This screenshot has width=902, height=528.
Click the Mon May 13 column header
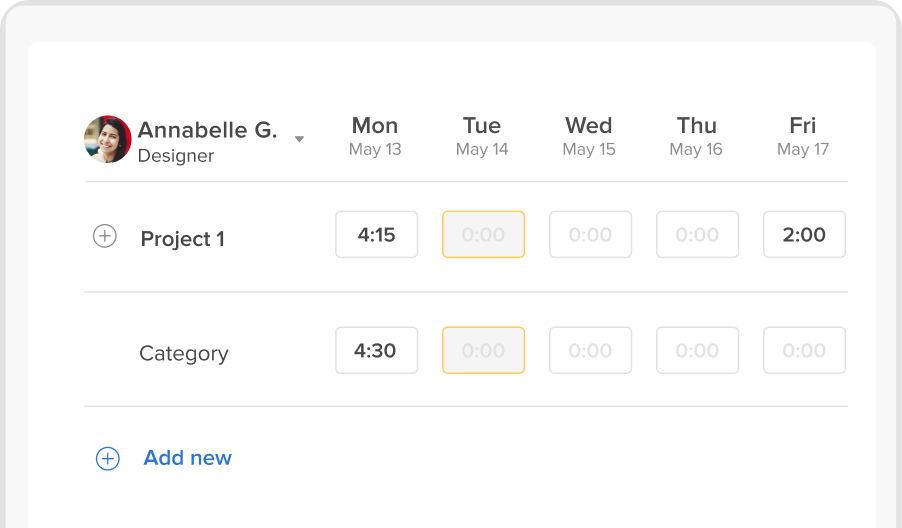tap(375, 136)
